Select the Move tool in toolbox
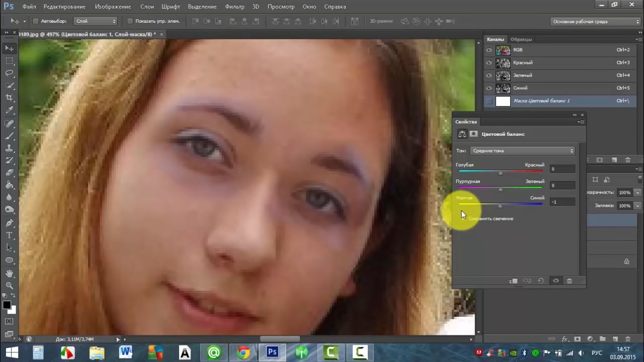This screenshot has width=644, height=362. click(x=10, y=48)
